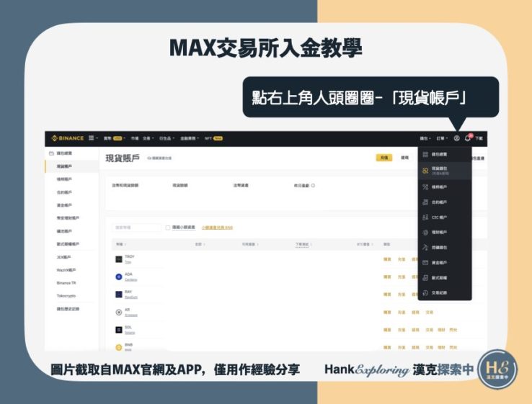Select the C2C account dropdown entry
Image resolution: width=532 pixels, height=404 pixels.
point(445,217)
